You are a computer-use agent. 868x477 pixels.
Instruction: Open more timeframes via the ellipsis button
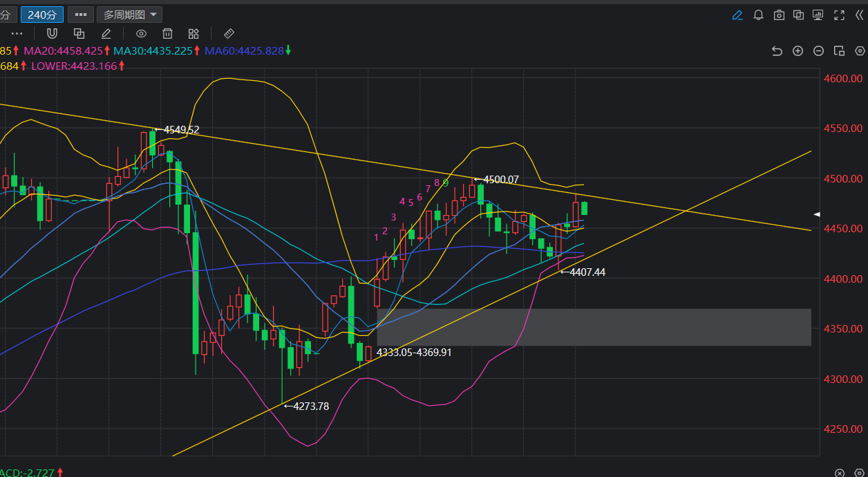click(x=81, y=15)
